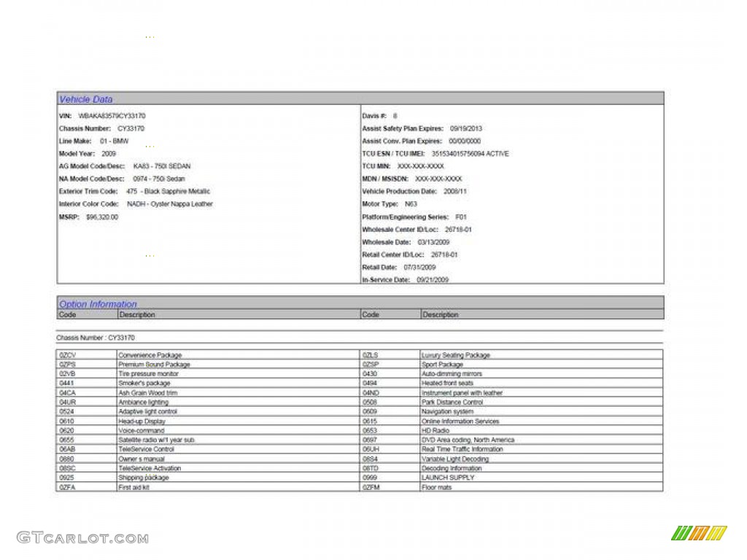Image resolution: width=747 pixels, height=560 pixels.
Task: Click option code 0ZLS
Action: (370, 355)
